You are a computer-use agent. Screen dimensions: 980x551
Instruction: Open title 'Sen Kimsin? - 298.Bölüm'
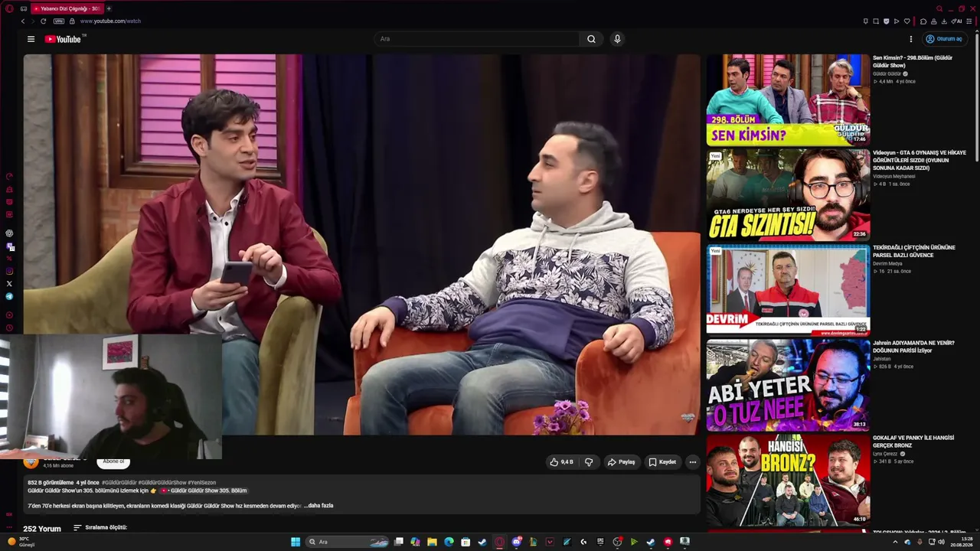(913, 61)
